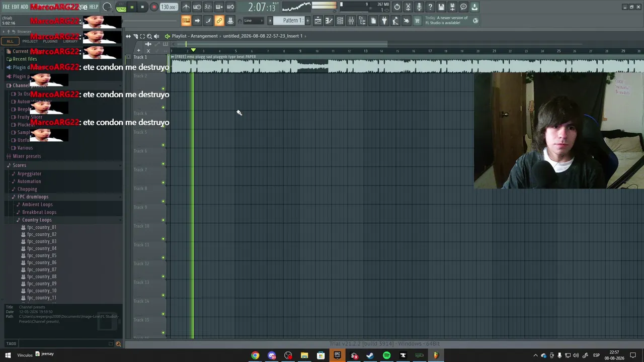
Task: Stop playback in the transport bar
Action: click(x=142, y=7)
